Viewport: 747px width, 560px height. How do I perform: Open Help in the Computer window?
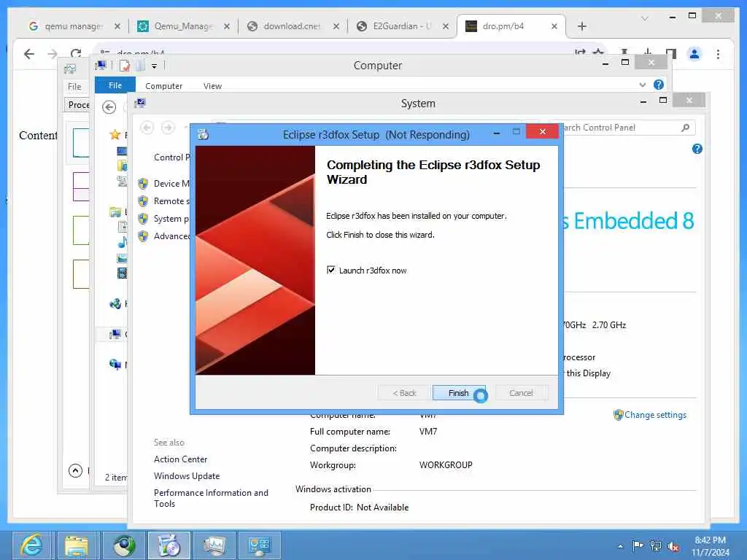tap(659, 85)
